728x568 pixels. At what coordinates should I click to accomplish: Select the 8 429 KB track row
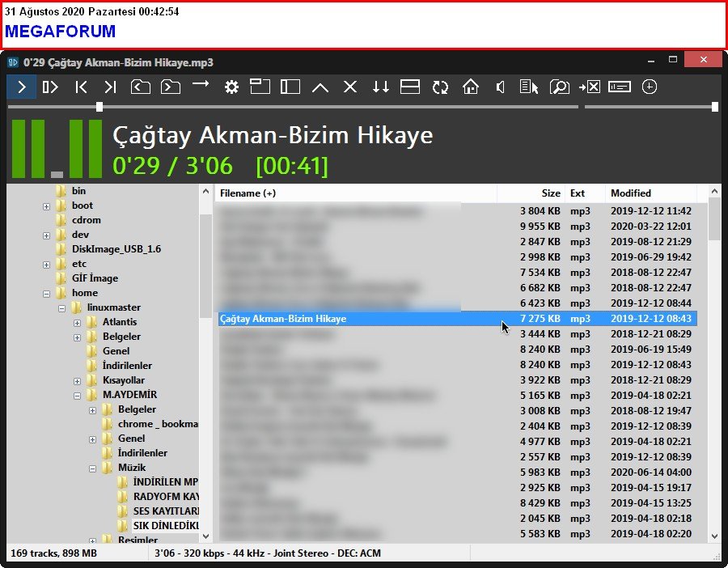coord(458,503)
